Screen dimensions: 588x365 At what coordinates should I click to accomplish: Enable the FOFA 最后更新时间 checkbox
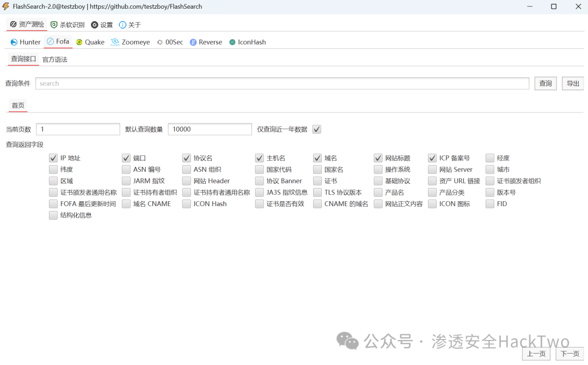point(53,204)
